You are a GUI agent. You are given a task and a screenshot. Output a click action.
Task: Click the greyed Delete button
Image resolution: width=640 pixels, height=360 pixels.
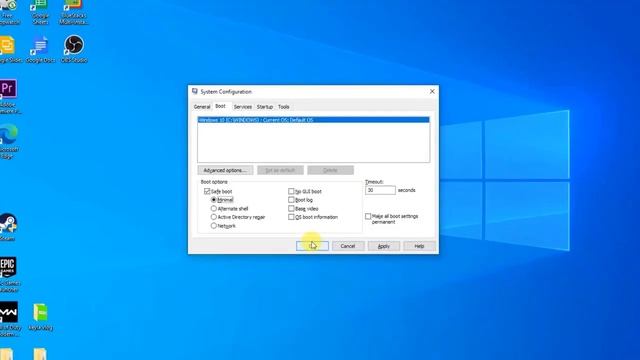330,170
